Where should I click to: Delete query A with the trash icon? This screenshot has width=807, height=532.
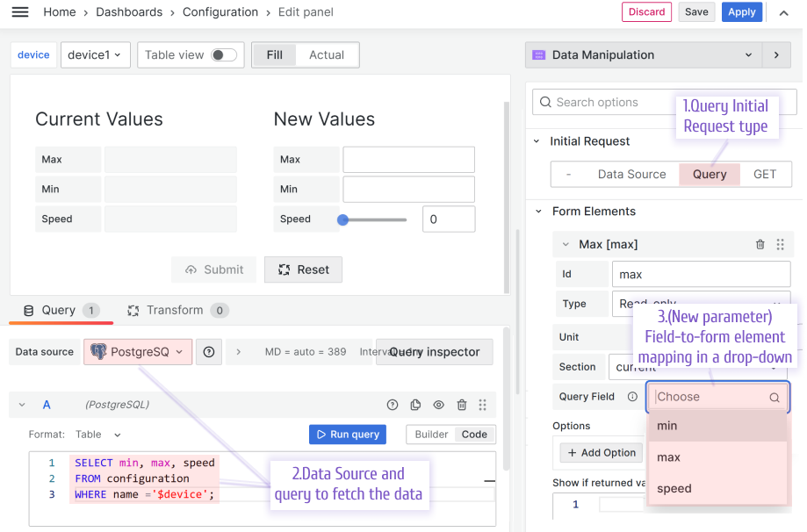(x=460, y=405)
